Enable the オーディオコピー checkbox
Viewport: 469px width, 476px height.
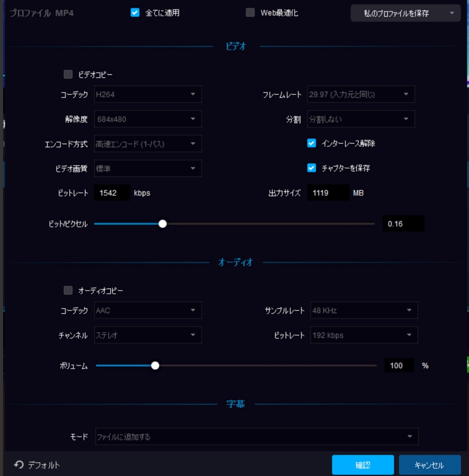tap(68, 290)
